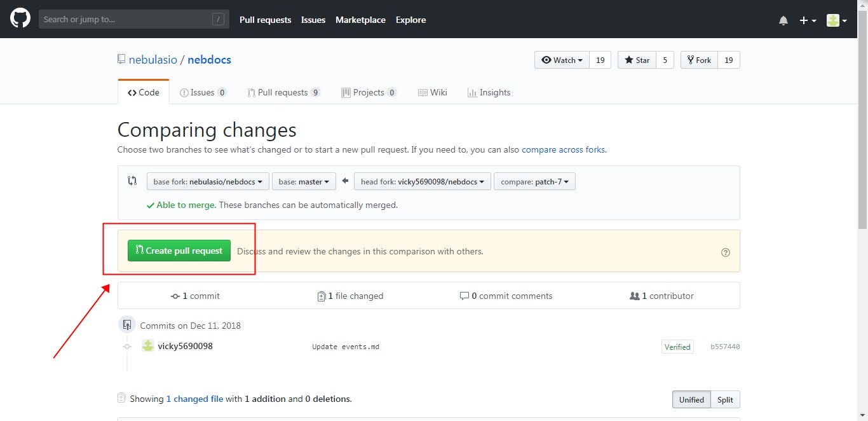Fork the repository

pos(699,60)
